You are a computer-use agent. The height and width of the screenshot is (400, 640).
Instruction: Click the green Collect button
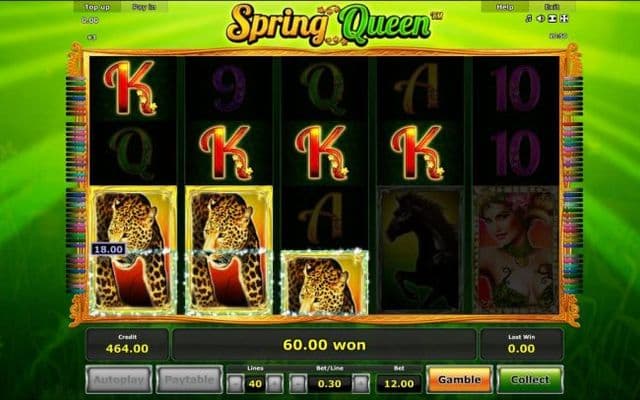pos(530,380)
